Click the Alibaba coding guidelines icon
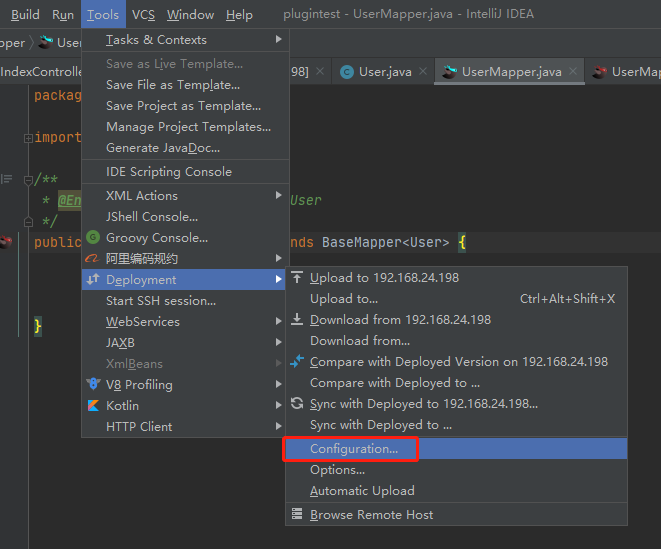This screenshot has height=549, width=661. pyautogui.click(x=92, y=258)
